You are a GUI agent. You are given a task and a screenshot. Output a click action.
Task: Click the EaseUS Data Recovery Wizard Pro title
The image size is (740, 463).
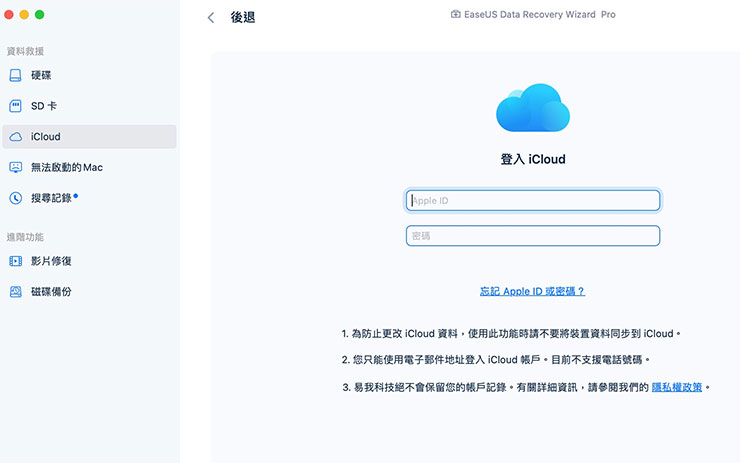click(x=540, y=15)
